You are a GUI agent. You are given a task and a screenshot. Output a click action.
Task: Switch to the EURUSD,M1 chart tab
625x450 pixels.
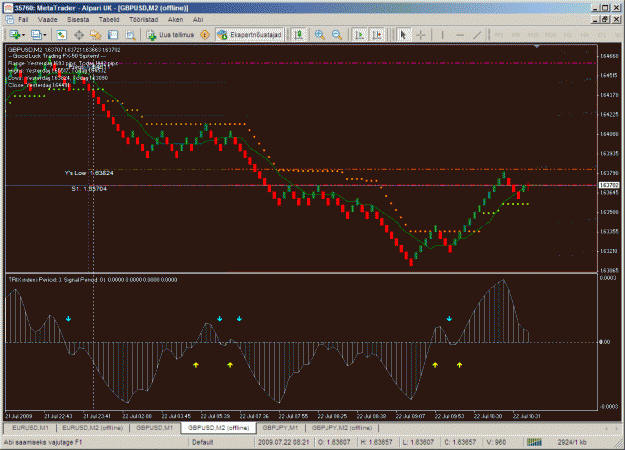click(x=30, y=428)
